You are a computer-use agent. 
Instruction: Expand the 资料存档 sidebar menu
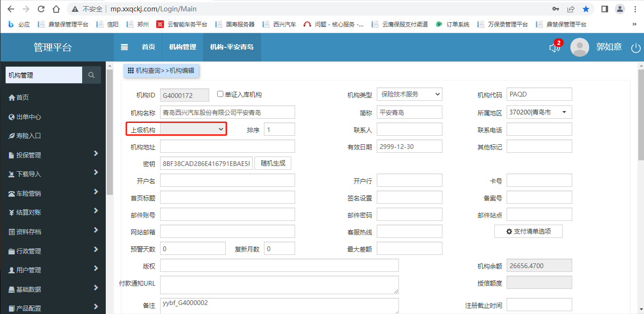pos(53,231)
